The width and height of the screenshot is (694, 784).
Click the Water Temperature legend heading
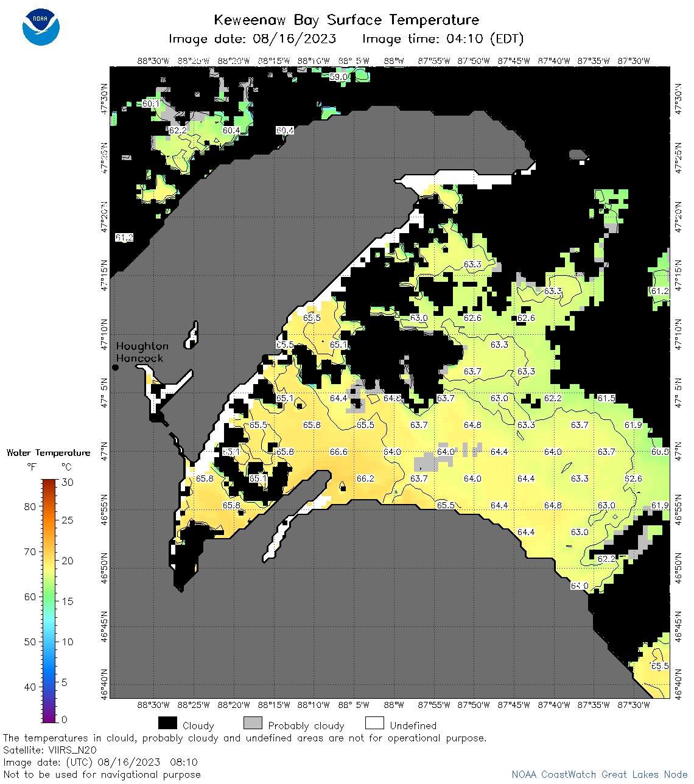(x=48, y=453)
